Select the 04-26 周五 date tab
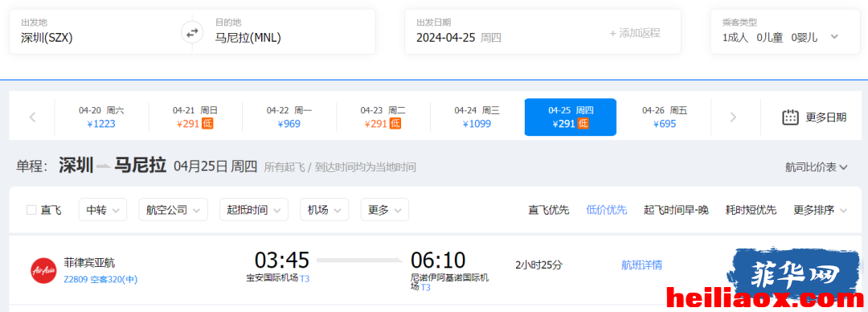The width and height of the screenshot is (868, 312). [x=665, y=117]
